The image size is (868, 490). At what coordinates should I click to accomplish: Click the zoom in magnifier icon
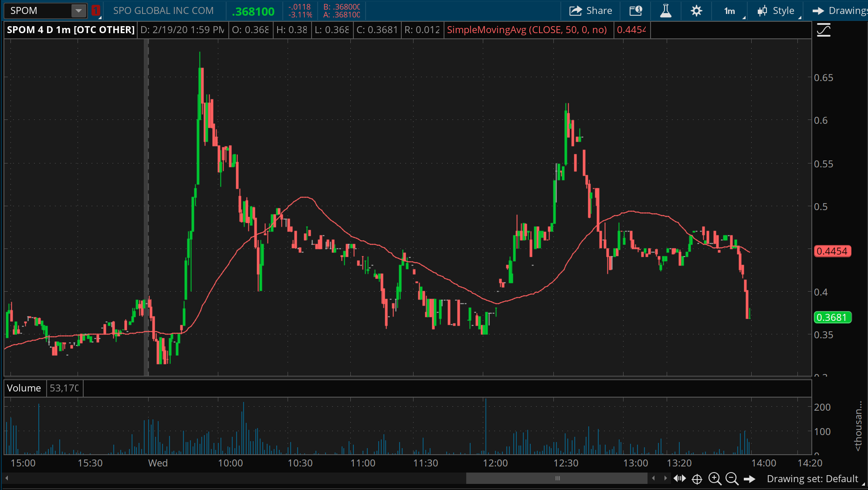click(715, 479)
